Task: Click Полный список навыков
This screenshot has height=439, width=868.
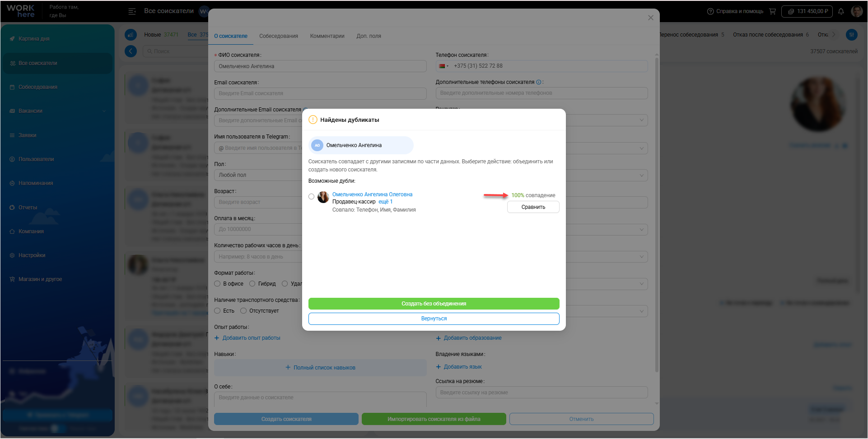Action: click(x=320, y=368)
